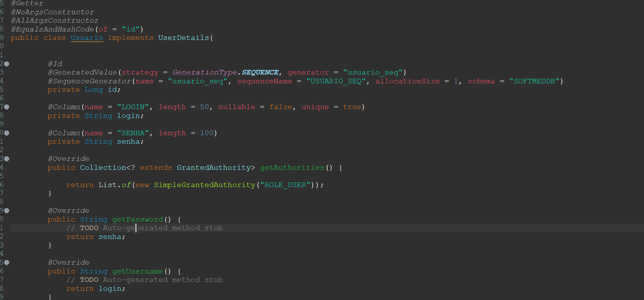Click the getUsername method name
The image size is (644, 300).
[138, 271]
